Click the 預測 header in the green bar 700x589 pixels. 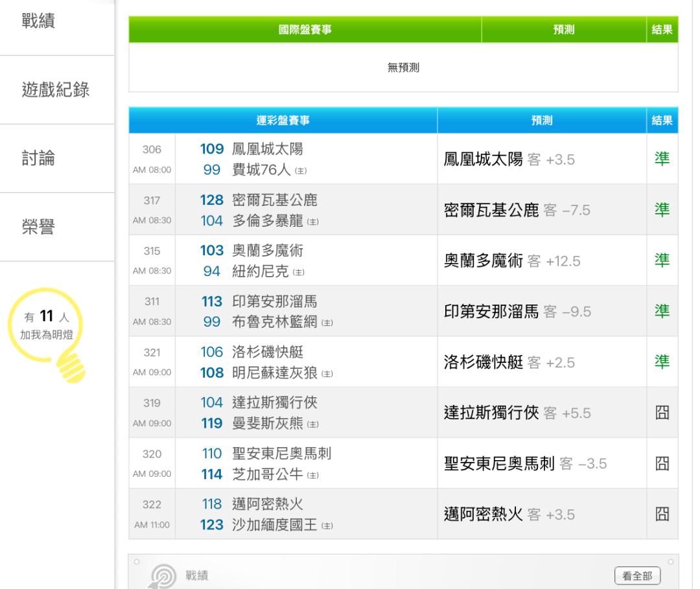pos(564,29)
